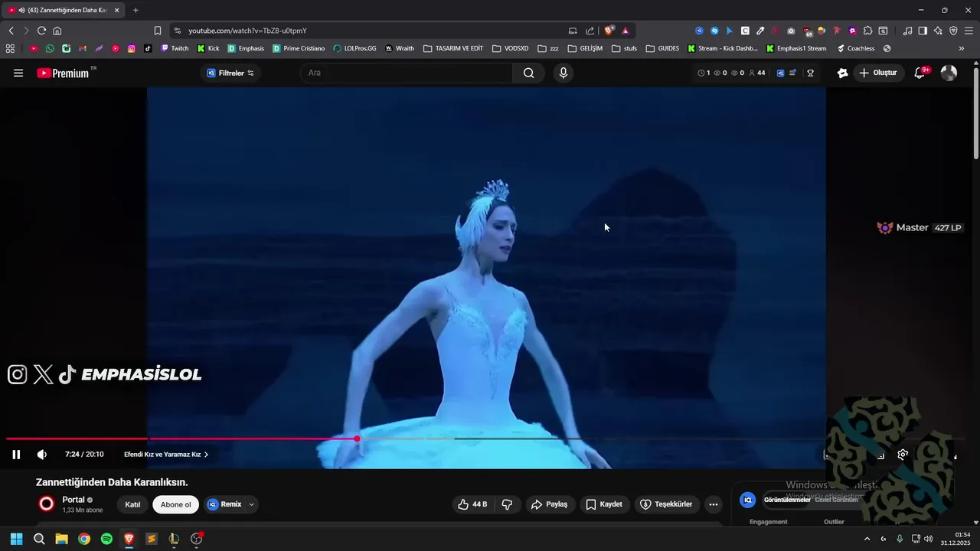Like the video with 44 B
This screenshot has height=551, width=980.
[x=472, y=504]
